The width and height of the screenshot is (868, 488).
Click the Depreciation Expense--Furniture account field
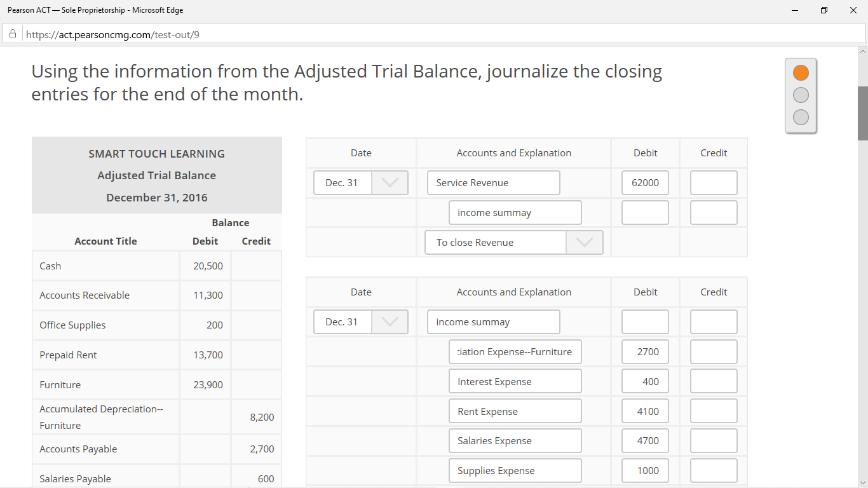click(515, 351)
